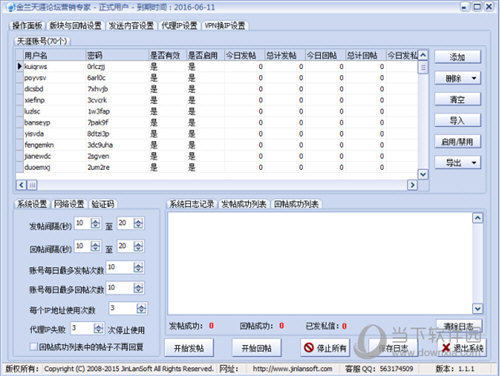This screenshot has width=500, height=376.
Task: Click 每个IP地址使用次数 input field
Action: (123, 308)
